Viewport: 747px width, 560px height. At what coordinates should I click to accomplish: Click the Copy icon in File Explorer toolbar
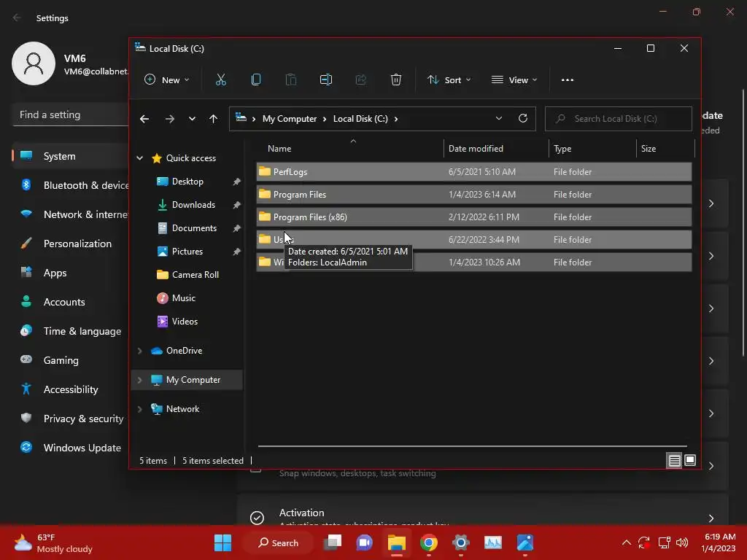256,79
